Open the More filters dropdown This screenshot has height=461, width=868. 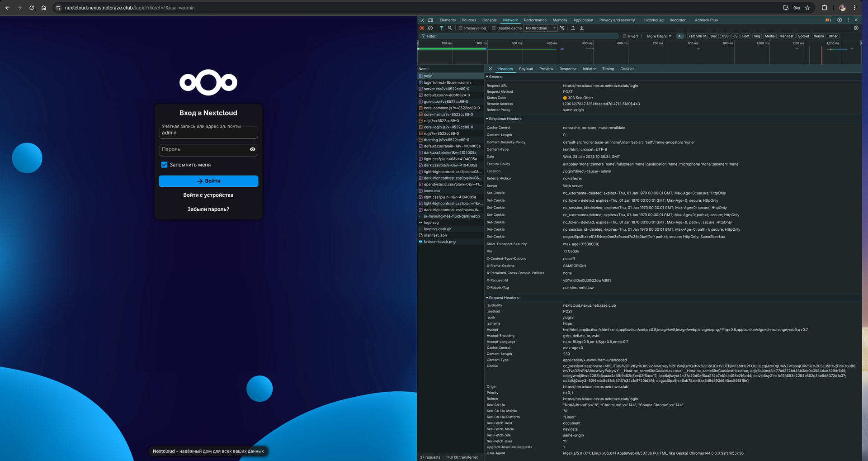659,36
